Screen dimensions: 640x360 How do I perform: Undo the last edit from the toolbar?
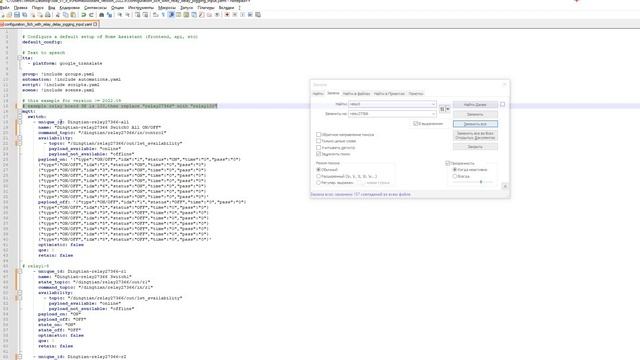coord(83,15)
